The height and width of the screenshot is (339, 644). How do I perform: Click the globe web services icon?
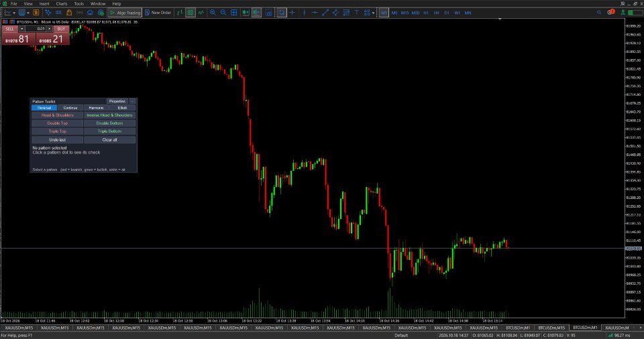(x=101, y=13)
